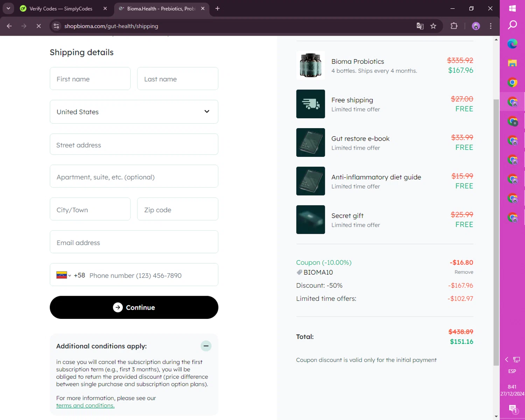Click the browser forward arrow

(24, 26)
